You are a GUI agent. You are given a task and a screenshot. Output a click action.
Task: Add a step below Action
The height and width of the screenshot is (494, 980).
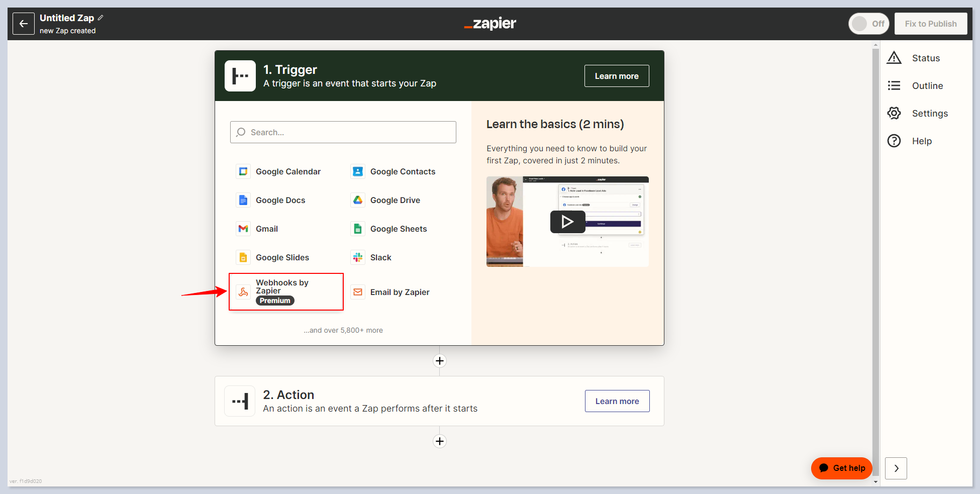[x=440, y=441]
